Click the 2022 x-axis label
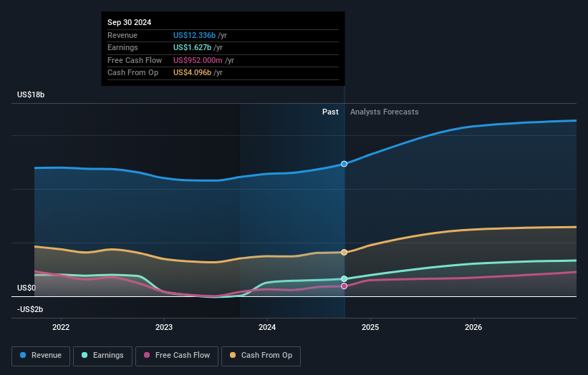The image size is (588, 375). pos(61,327)
